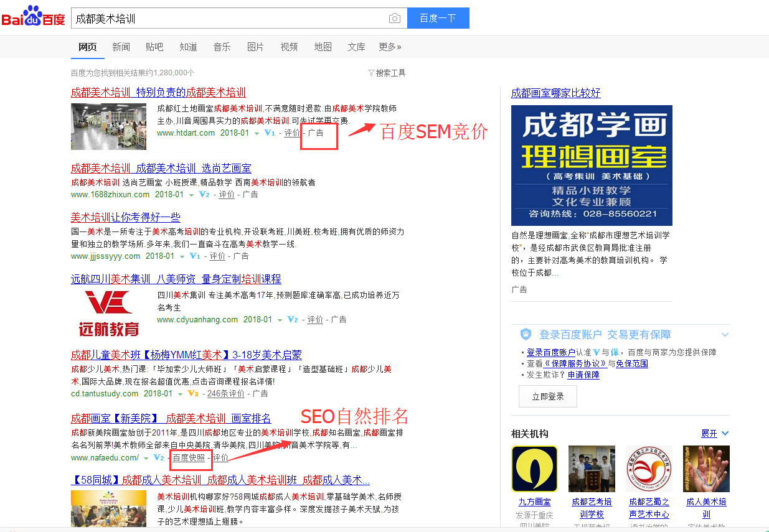Switch to 视频 tab
Image resolution: width=769 pixels, height=532 pixels.
tap(289, 47)
